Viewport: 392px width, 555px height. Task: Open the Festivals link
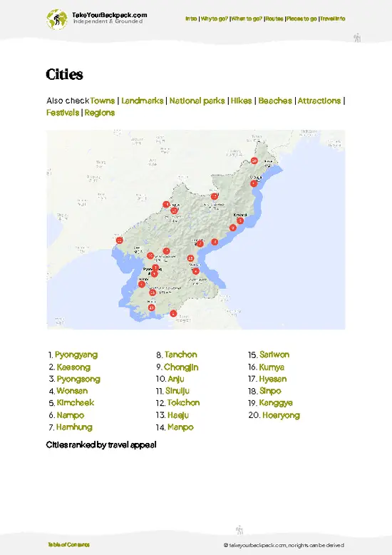(x=63, y=113)
